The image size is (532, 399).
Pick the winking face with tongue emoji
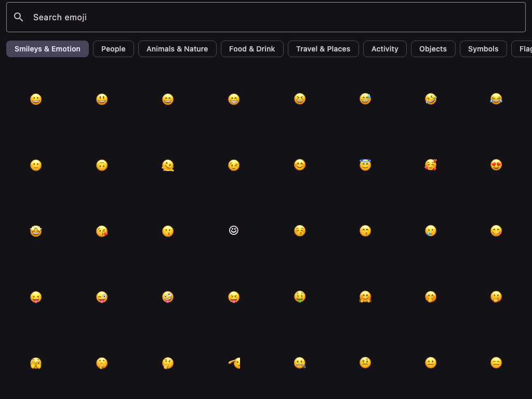coord(102,297)
